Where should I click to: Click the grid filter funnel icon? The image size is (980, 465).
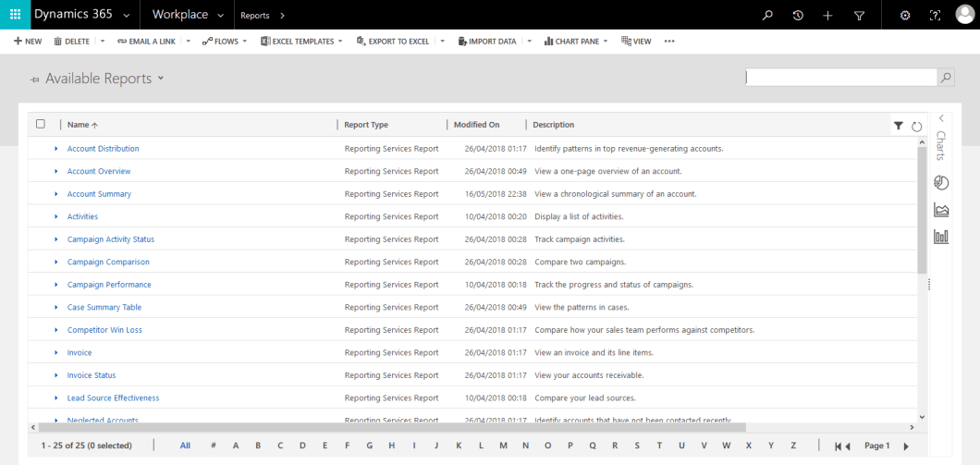(899, 126)
